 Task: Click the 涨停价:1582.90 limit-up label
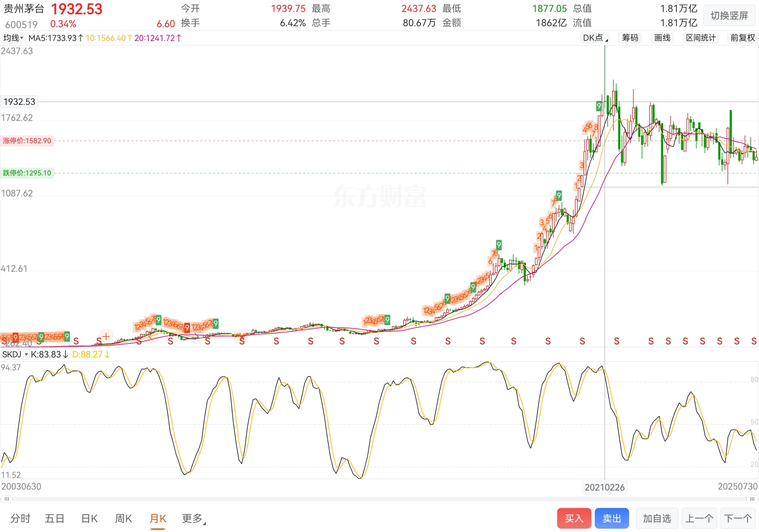click(27, 141)
